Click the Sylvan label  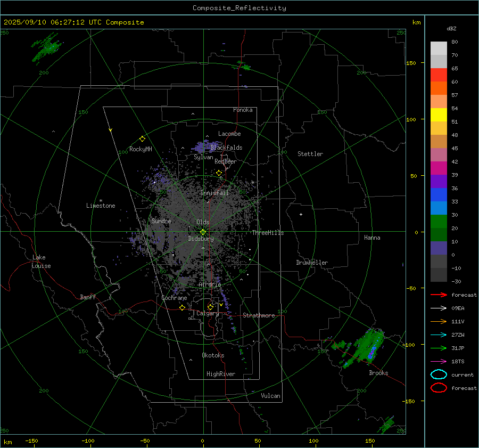point(203,157)
